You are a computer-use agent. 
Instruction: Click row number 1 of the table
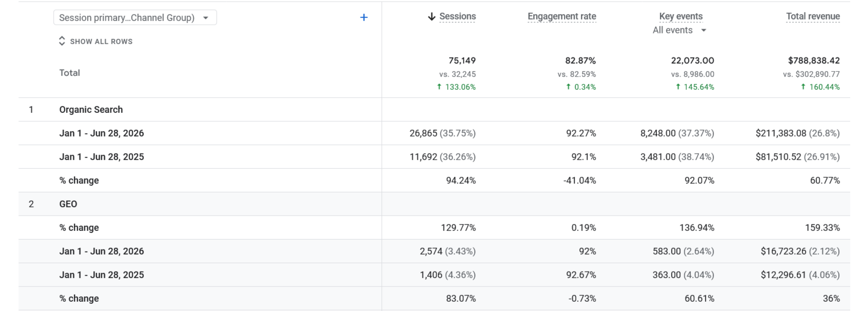(31, 110)
